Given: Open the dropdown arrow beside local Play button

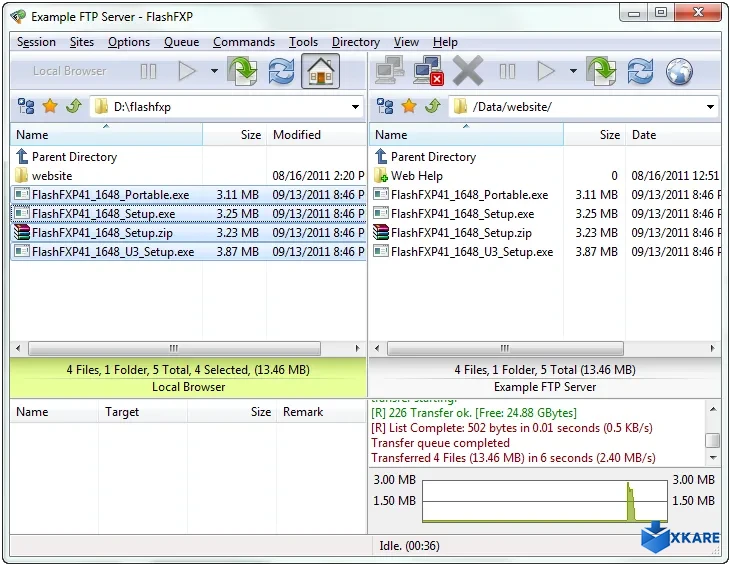Looking at the screenshot, I should [214, 71].
